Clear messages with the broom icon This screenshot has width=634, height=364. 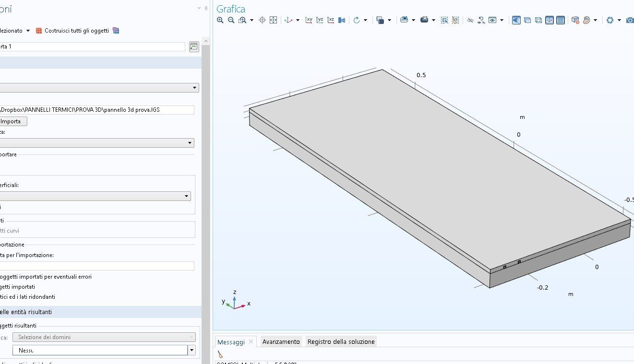tap(220, 354)
